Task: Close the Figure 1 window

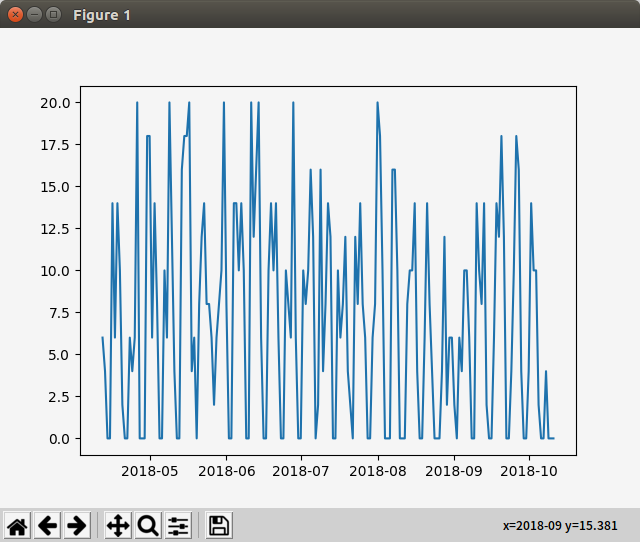Action: (x=15, y=15)
